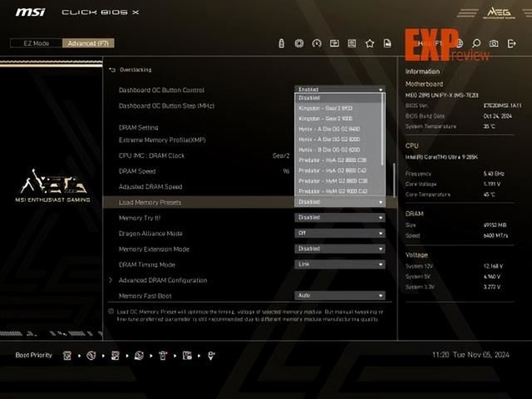
Task: Switch to EZ Mode
Action: [35, 43]
